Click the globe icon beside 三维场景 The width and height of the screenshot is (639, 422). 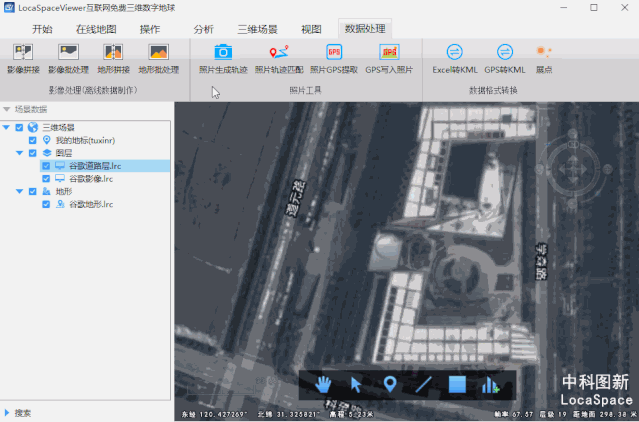33,127
